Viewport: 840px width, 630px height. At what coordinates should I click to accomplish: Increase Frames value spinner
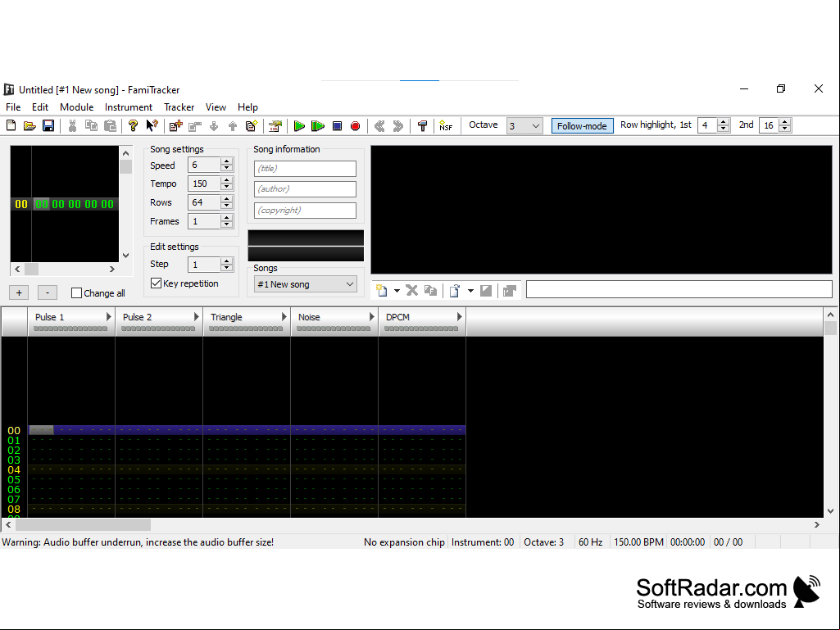pyautogui.click(x=227, y=217)
